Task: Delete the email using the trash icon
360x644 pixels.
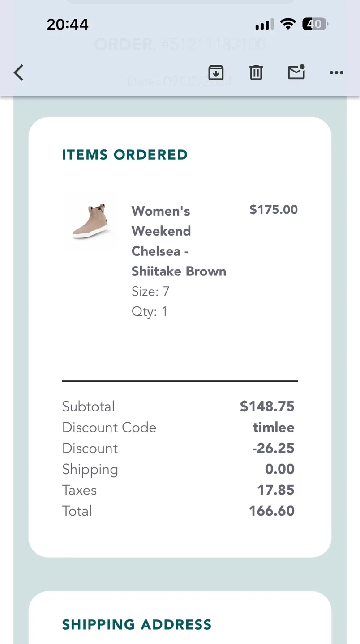Action: coord(256,72)
